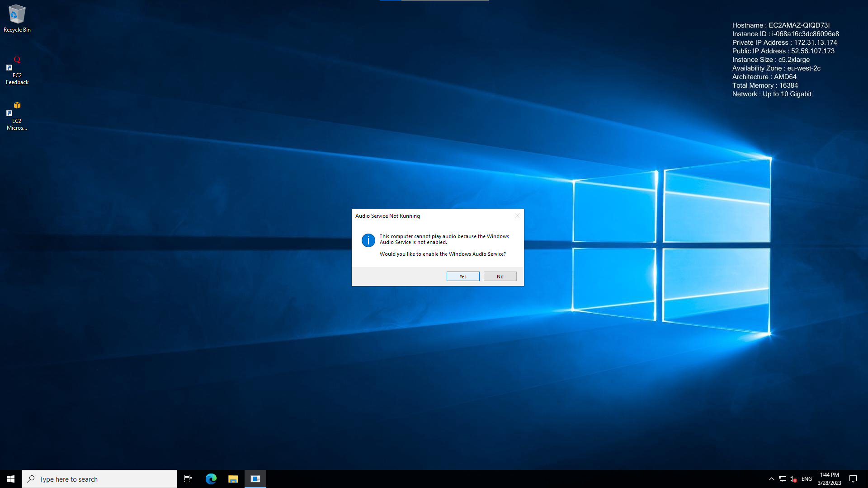
Task: Click the Show desktop sliver beside notifications
Action: click(866, 479)
